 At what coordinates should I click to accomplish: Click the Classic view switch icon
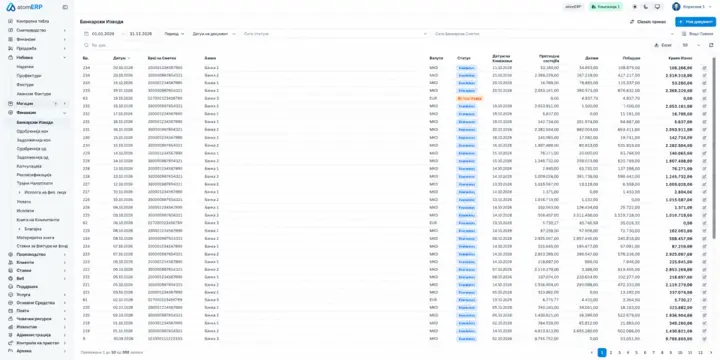pyautogui.click(x=632, y=22)
